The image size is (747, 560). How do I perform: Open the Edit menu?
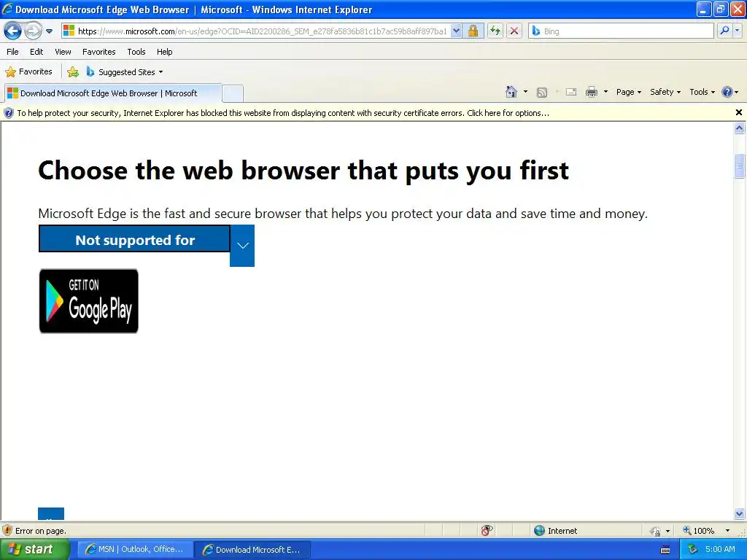(36, 52)
